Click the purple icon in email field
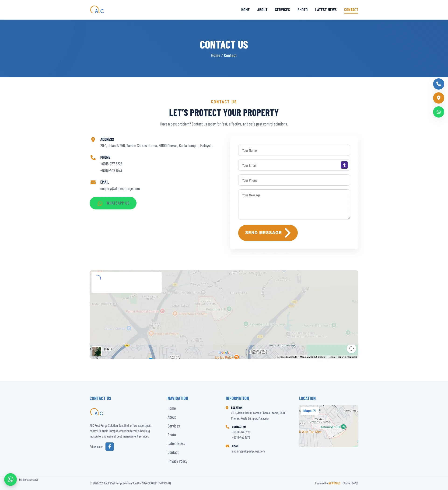This screenshot has height=490, width=448. pyautogui.click(x=344, y=165)
